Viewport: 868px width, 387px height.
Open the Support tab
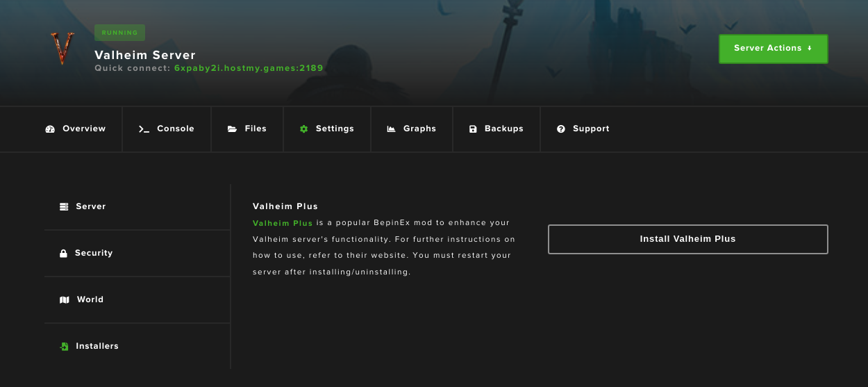[x=583, y=129]
